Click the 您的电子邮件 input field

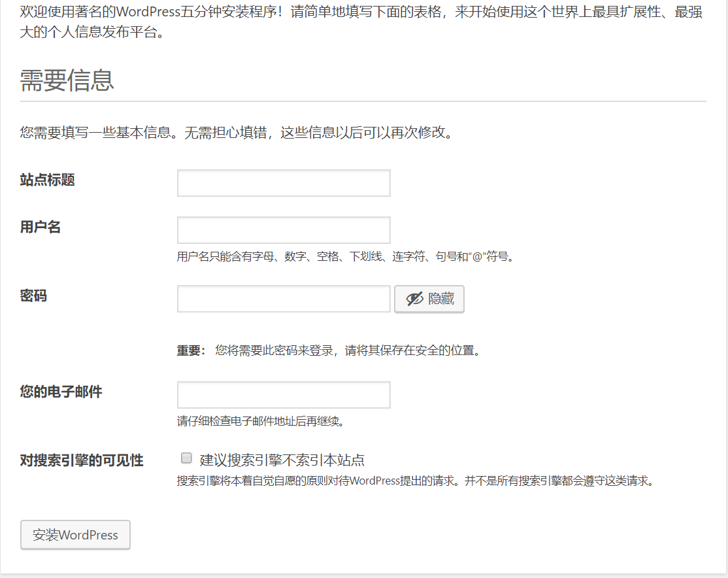point(284,395)
